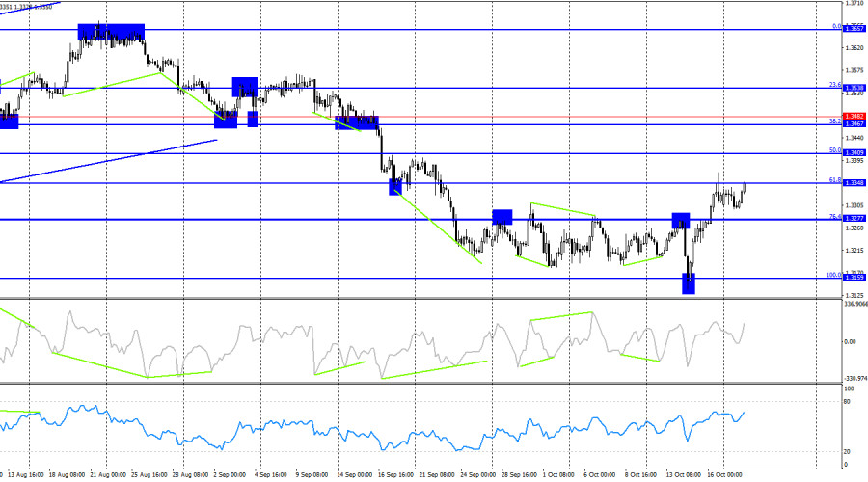
Task: Click the 1.3710 axis price value
Action: tap(854, 3)
